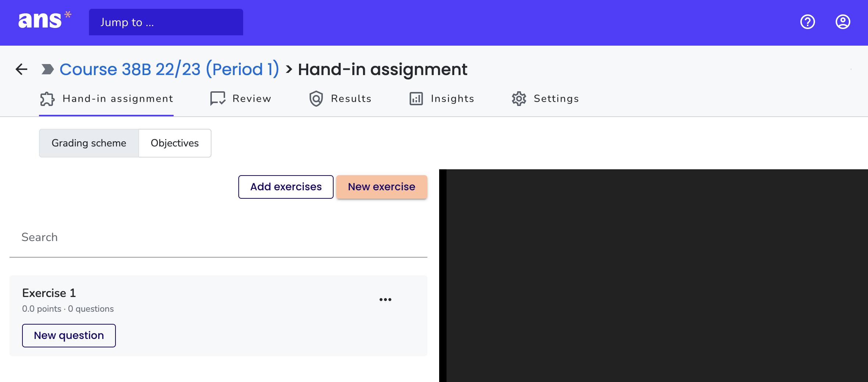Click the user profile icon
The image size is (868, 382).
pos(842,22)
